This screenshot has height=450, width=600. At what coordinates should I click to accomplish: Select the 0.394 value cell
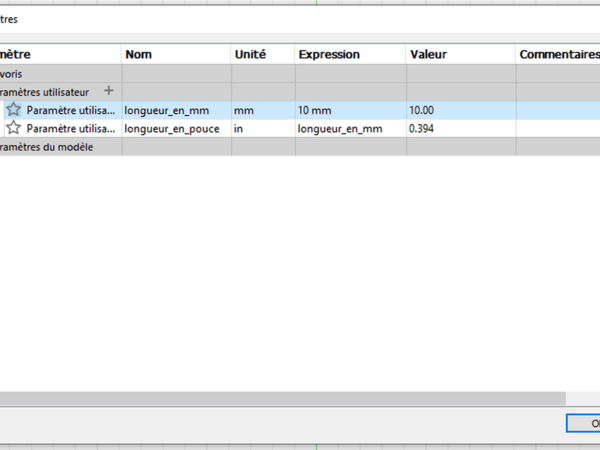point(461,129)
